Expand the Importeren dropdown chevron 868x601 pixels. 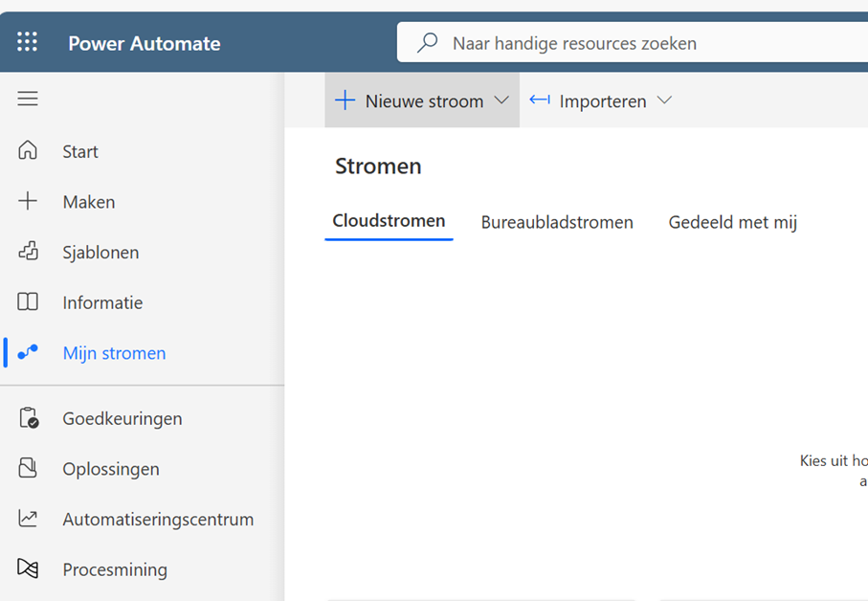coord(664,100)
